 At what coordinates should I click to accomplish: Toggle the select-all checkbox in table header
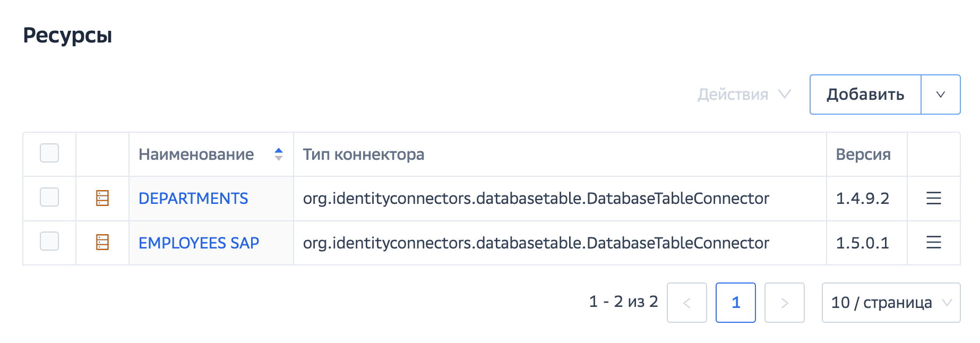(x=49, y=153)
